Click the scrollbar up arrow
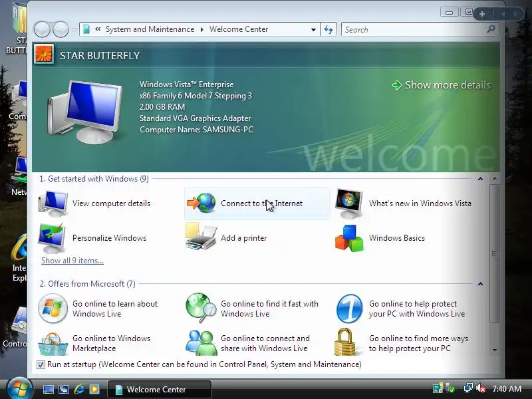The height and width of the screenshot is (399, 532). coord(495,178)
